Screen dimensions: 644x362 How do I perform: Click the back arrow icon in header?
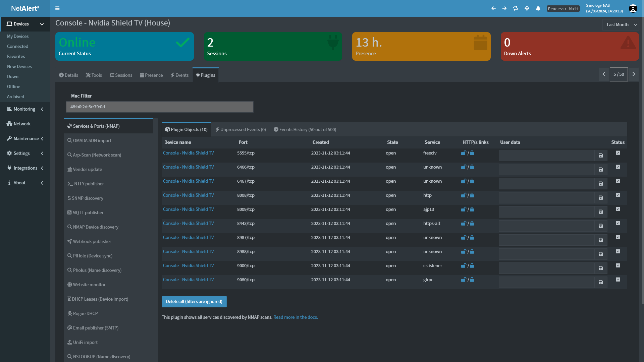pos(493,8)
